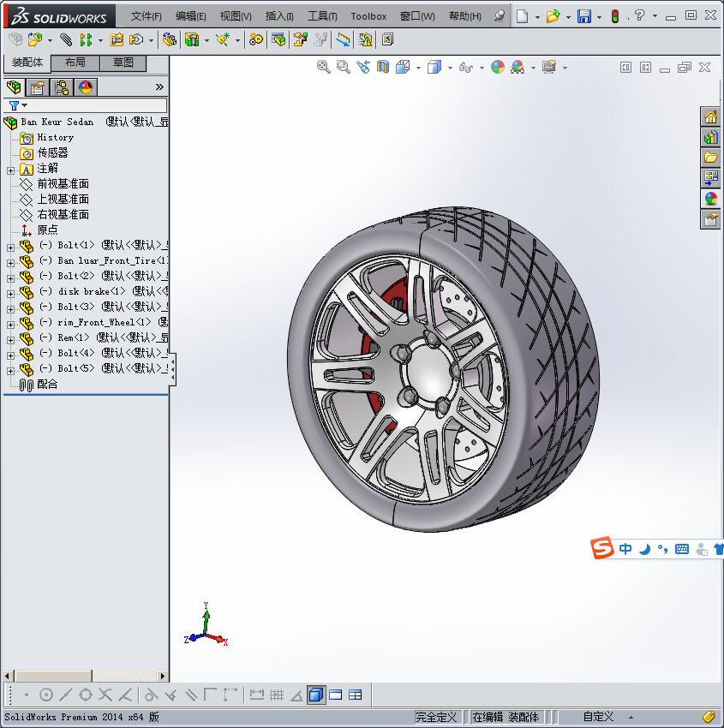Toggle the IME moon full-width mode icon

(x=644, y=549)
